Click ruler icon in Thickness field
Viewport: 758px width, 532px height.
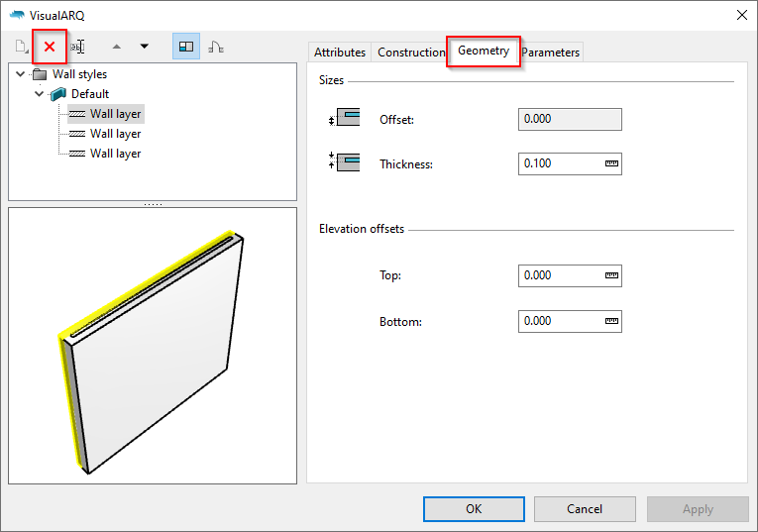coord(611,163)
